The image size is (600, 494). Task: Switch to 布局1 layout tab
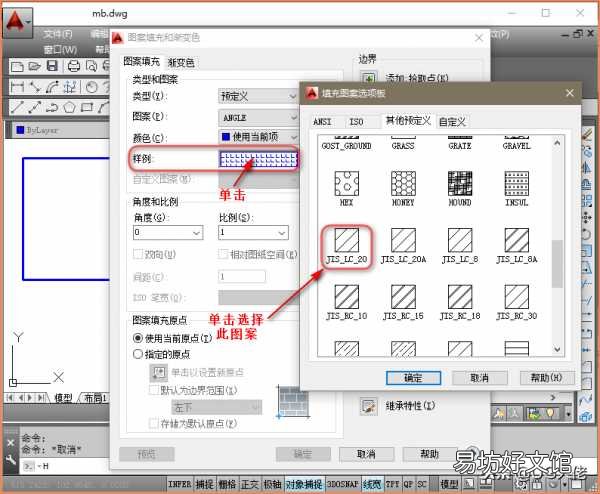[95, 398]
